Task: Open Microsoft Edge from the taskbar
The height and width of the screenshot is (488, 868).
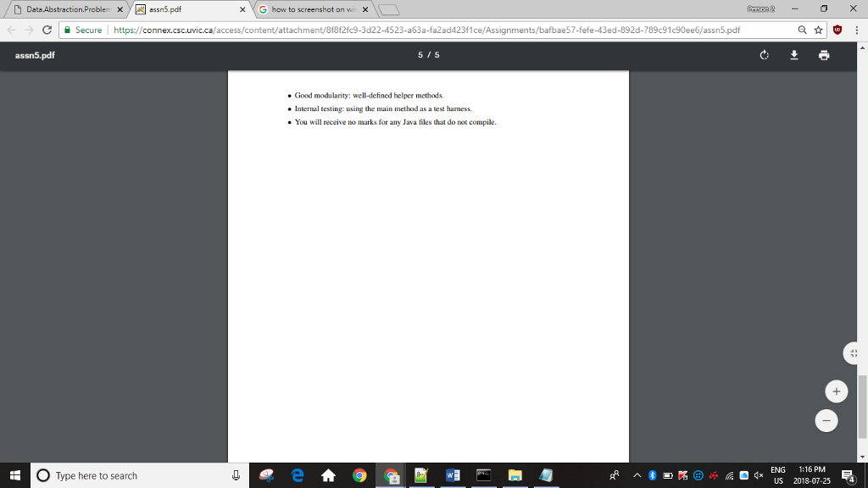Action: [297, 474]
